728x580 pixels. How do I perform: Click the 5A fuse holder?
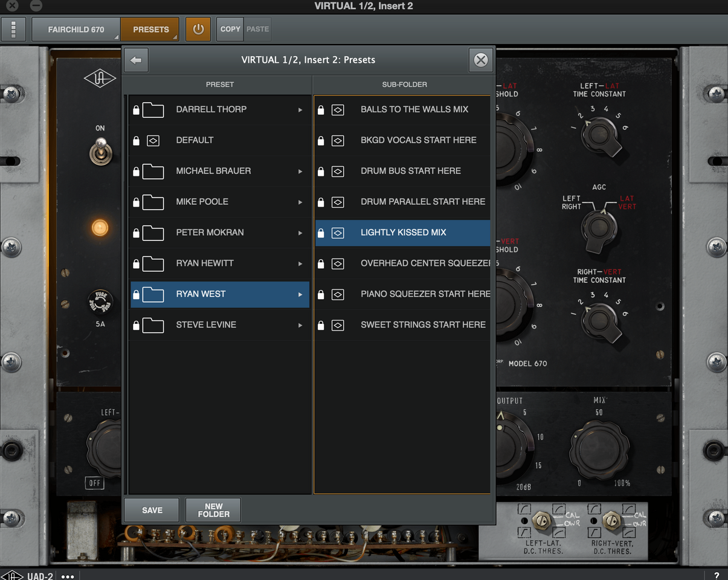tap(100, 303)
